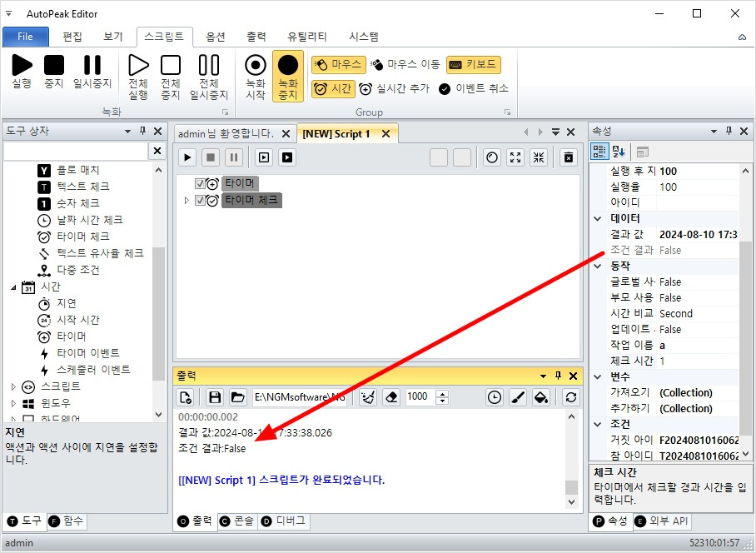The image size is (756, 553).
Task: Click the 일시중지 pause button in ribbon
Action: coord(92,72)
